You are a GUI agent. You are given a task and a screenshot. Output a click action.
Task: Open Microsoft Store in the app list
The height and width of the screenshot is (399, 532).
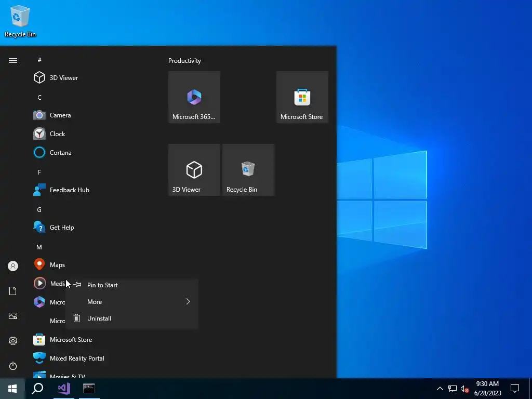click(63, 340)
